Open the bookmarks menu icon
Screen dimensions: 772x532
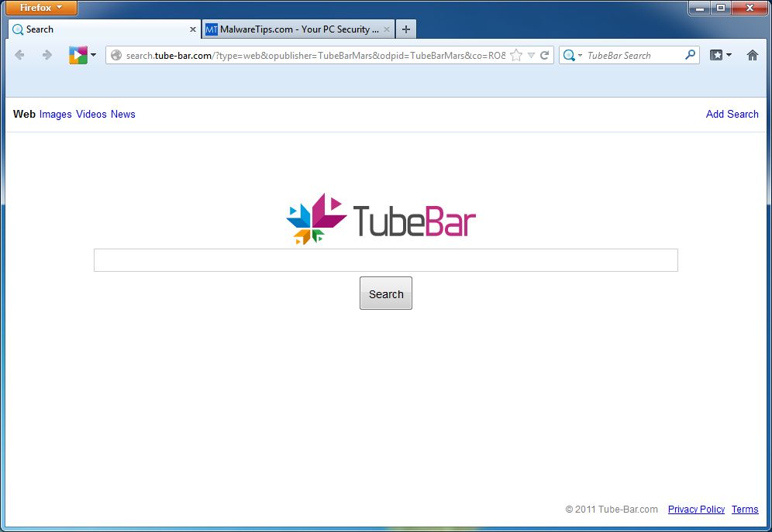[x=716, y=55]
